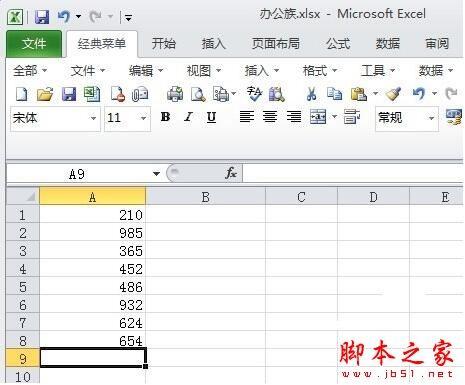Open the Paste options arrow

375,93
